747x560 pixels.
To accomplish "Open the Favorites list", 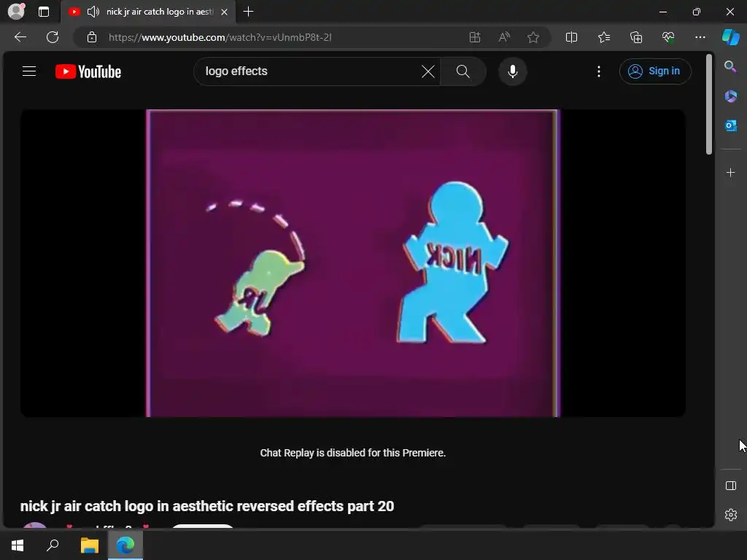I will 603,37.
